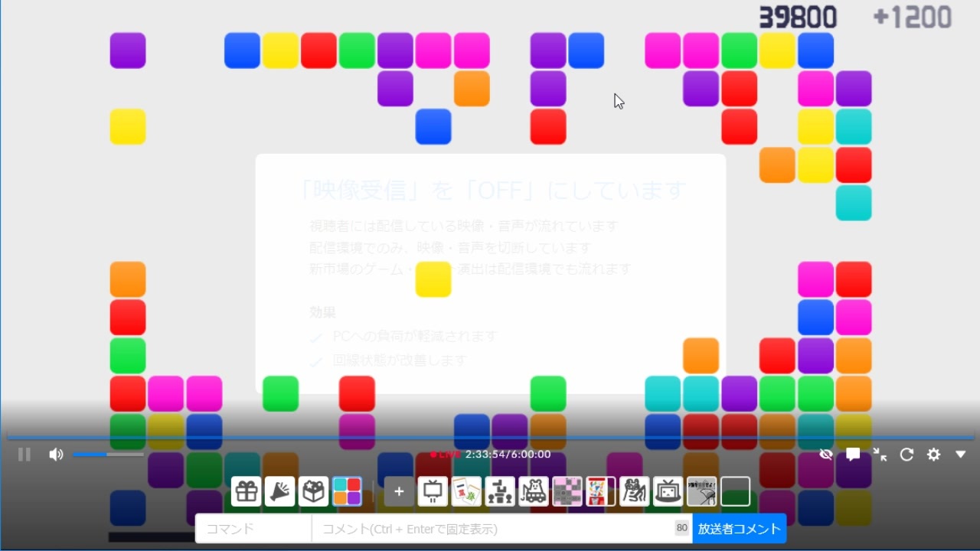The height and width of the screenshot is (551, 980).
Task: Toggle the crossed-eye video reception icon
Action: (x=825, y=455)
